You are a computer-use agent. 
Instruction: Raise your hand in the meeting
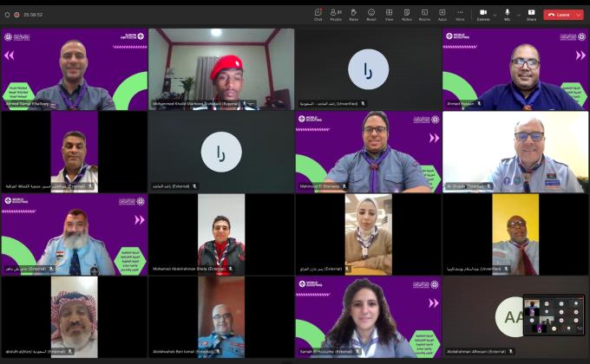point(353,14)
